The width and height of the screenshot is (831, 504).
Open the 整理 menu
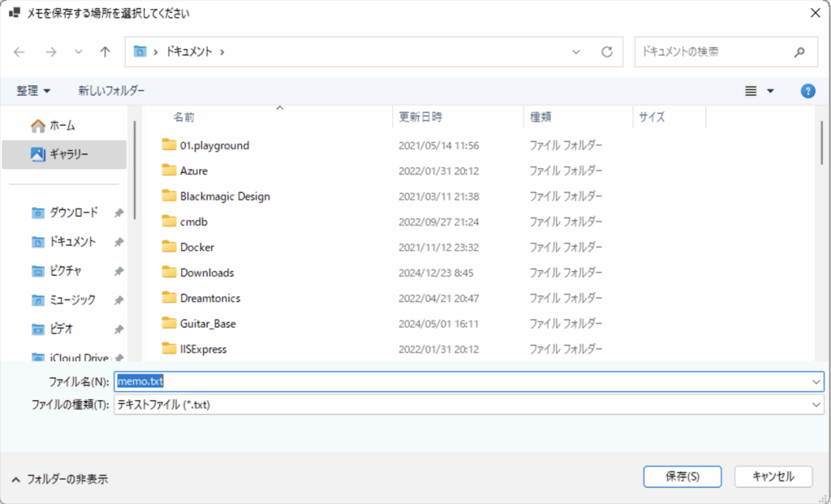click(33, 91)
